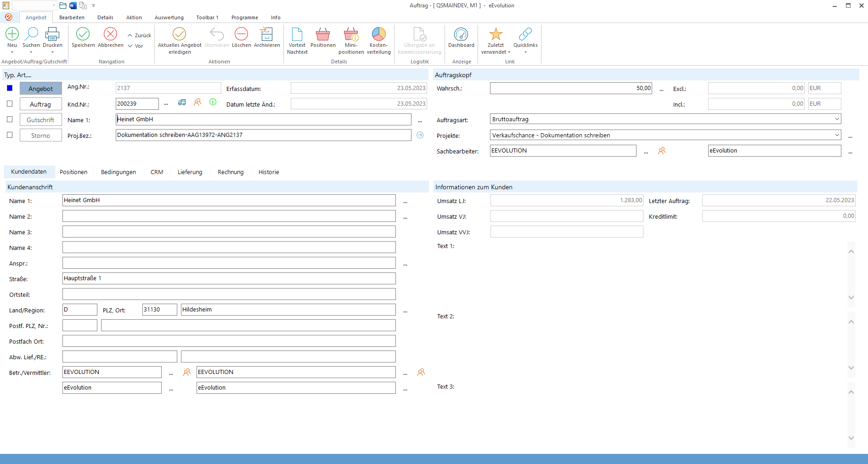Switch to the Bedingungen tab
868x464 pixels.
click(x=118, y=172)
